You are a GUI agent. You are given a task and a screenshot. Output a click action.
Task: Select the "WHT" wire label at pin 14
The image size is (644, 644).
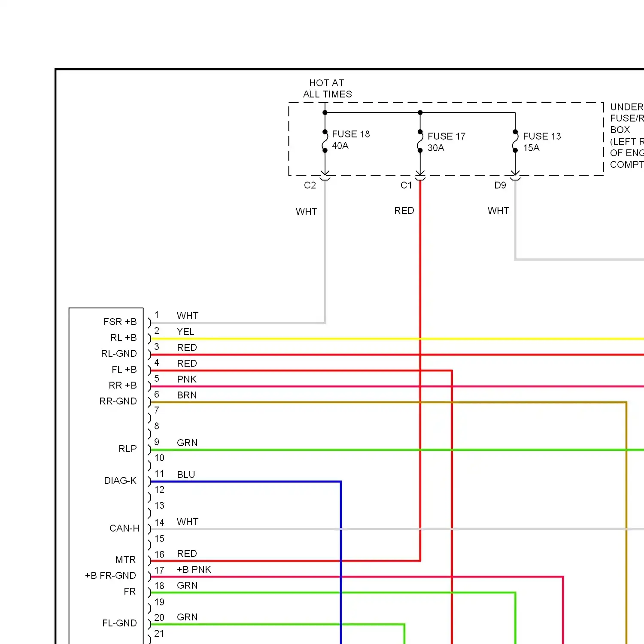pyautogui.click(x=188, y=522)
